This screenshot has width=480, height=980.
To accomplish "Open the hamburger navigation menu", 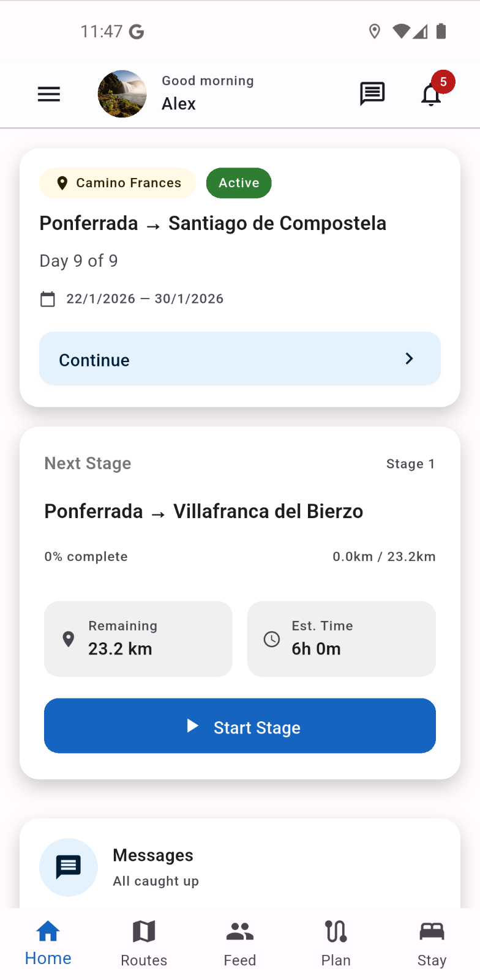I will tap(49, 94).
